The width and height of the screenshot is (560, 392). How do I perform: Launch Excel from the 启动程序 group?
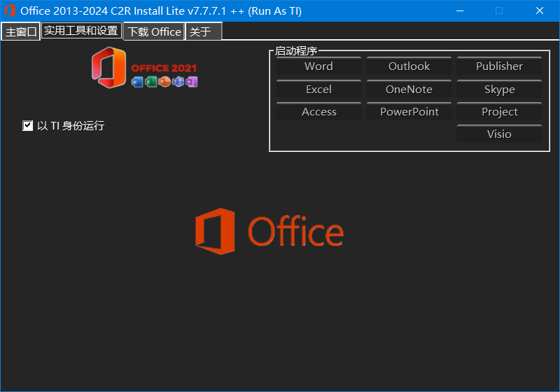(x=318, y=90)
